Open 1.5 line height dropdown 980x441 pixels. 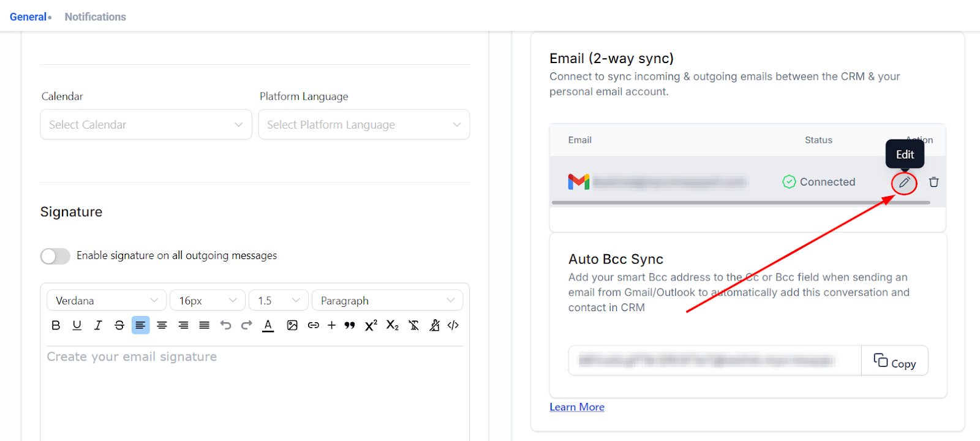pos(279,301)
